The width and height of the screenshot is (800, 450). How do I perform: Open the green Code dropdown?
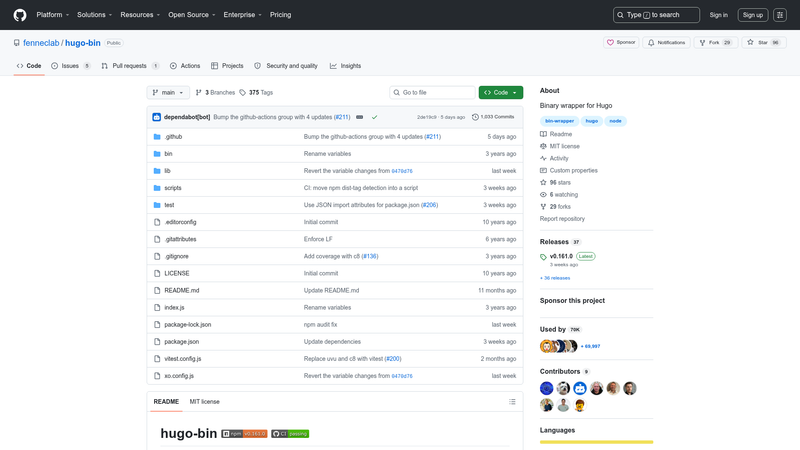pyautogui.click(x=501, y=92)
